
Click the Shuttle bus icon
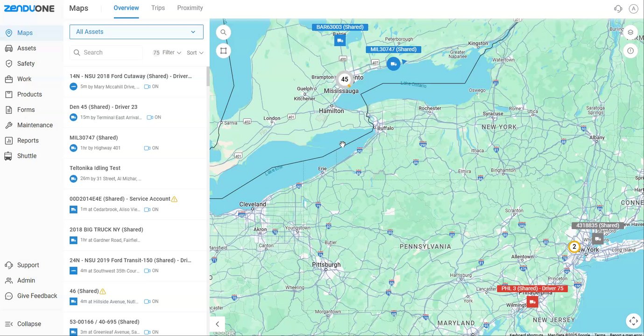pos(8,156)
